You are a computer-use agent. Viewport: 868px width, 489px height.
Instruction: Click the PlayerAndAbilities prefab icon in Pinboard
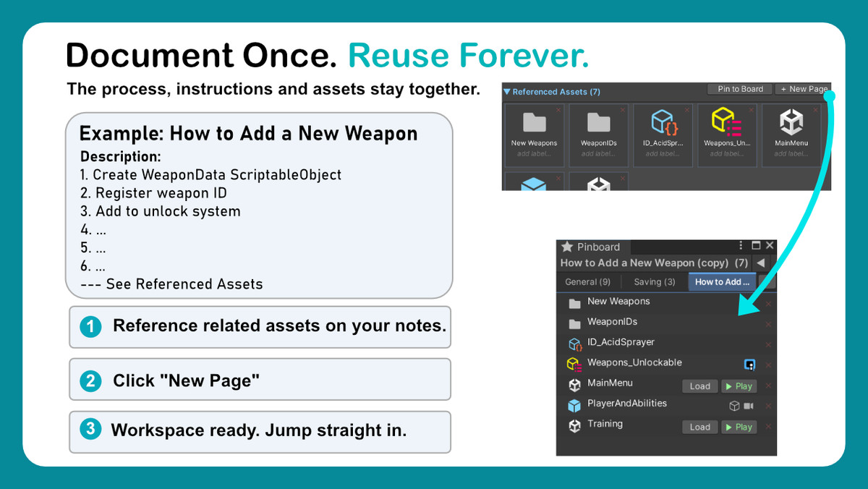pos(574,405)
